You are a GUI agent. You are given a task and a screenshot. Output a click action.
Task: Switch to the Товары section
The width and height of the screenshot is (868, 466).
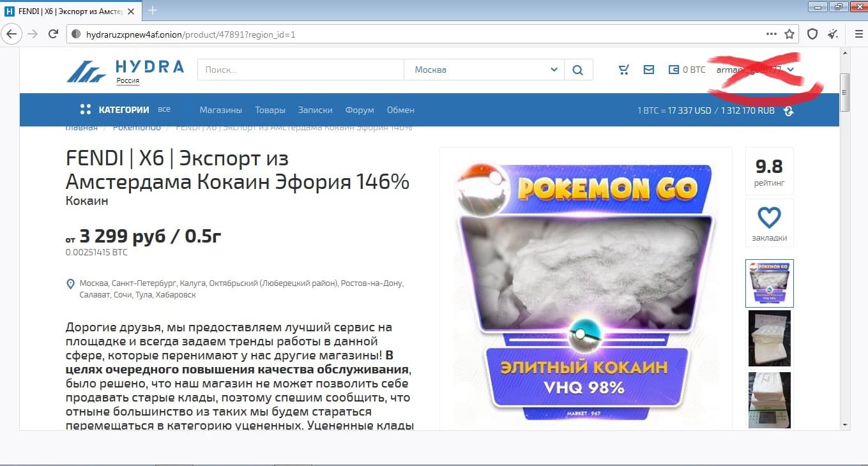tap(270, 110)
